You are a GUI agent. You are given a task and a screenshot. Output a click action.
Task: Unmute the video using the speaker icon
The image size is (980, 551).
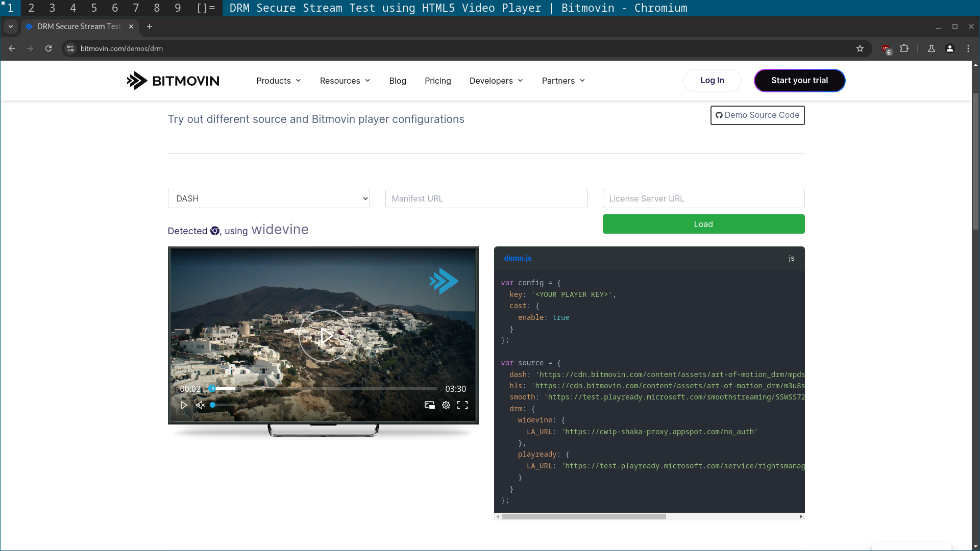(x=200, y=405)
